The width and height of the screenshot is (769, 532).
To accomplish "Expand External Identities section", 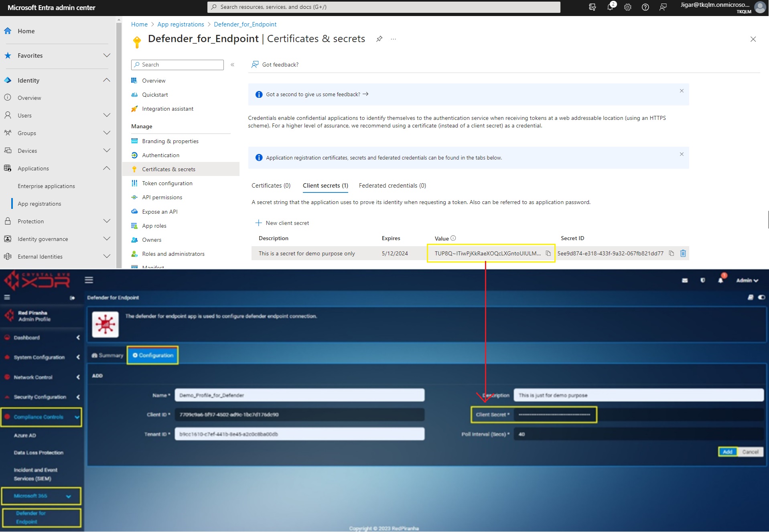I will (107, 257).
